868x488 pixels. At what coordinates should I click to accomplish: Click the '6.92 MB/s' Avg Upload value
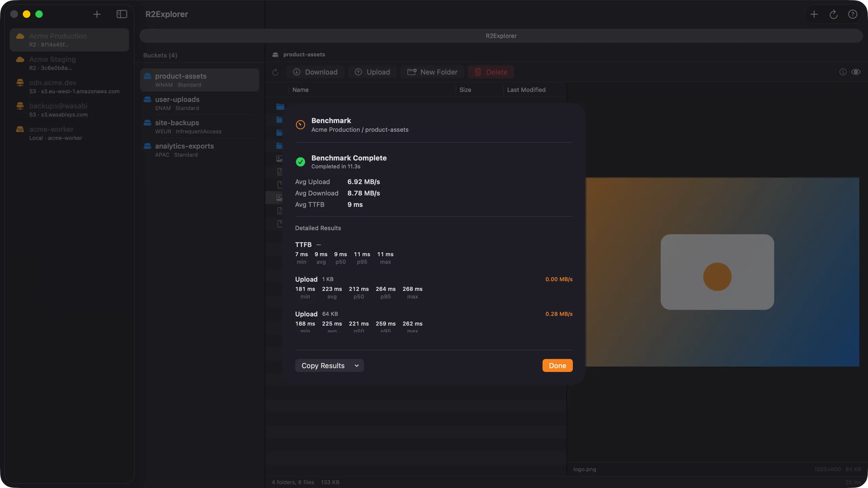(x=363, y=182)
